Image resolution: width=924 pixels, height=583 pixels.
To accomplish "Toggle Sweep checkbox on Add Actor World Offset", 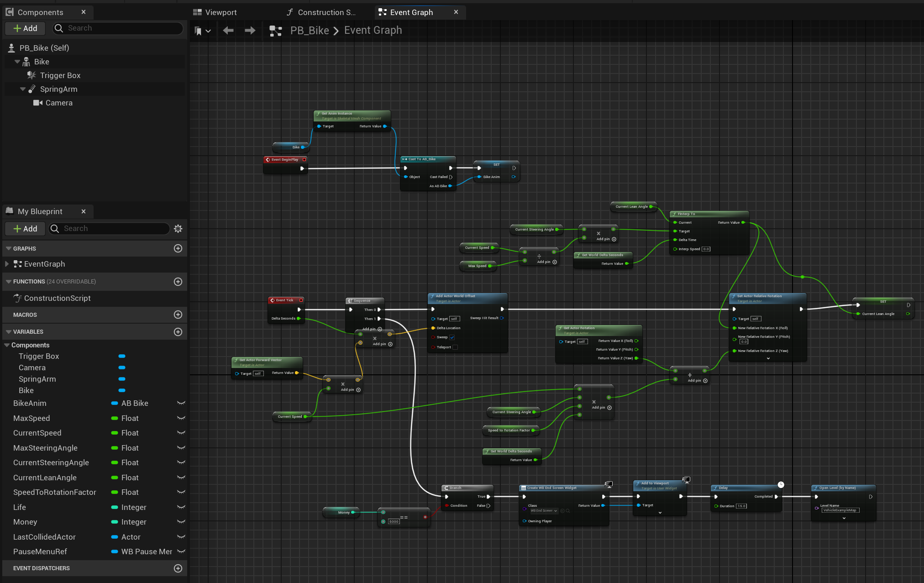I will [452, 337].
